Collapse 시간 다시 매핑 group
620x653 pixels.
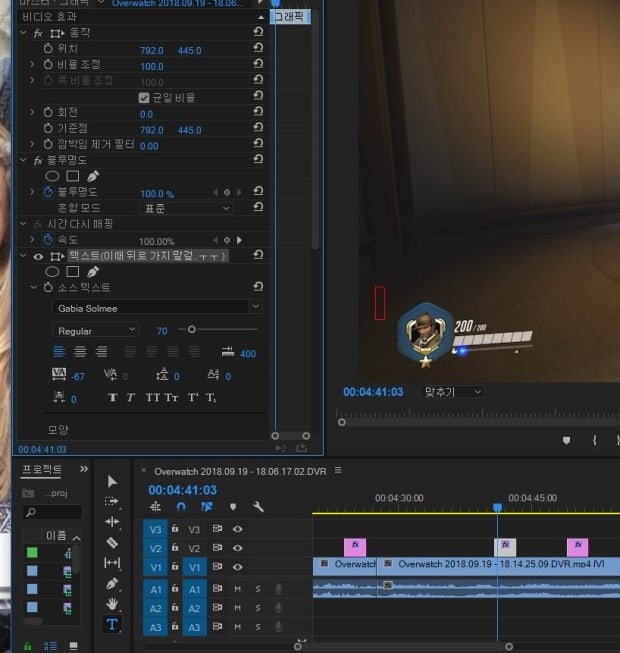click(x=24, y=224)
